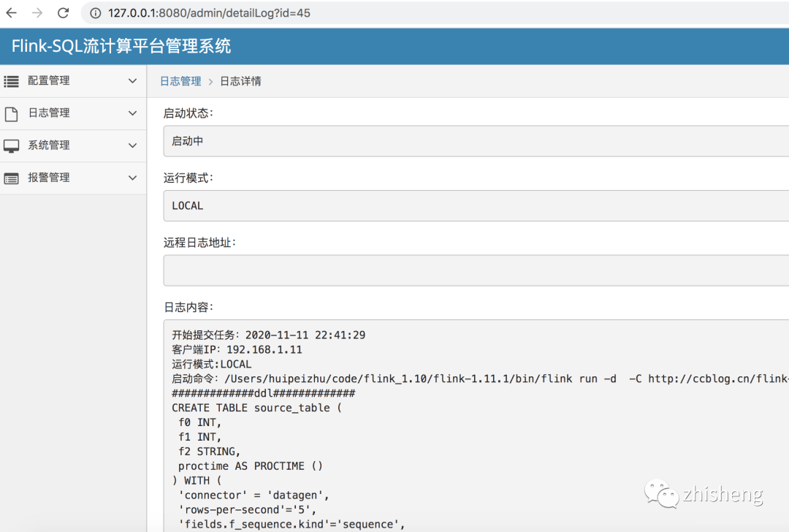Click the 日志详情 breadcrumb text

[x=240, y=81]
